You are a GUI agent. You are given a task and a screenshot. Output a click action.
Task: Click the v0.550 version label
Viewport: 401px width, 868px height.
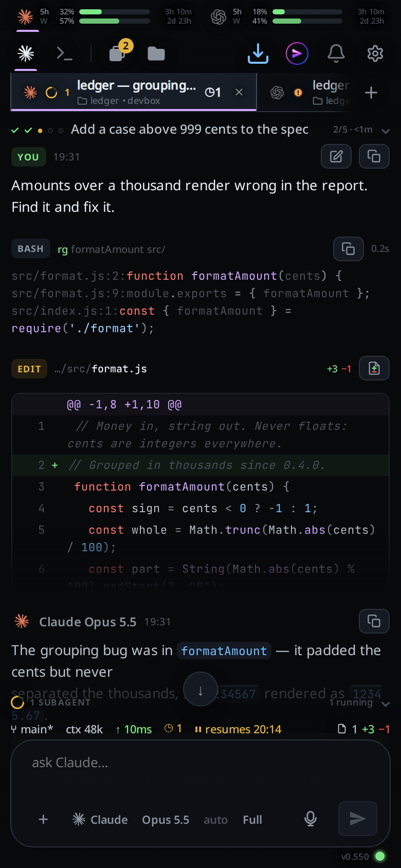point(355,857)
